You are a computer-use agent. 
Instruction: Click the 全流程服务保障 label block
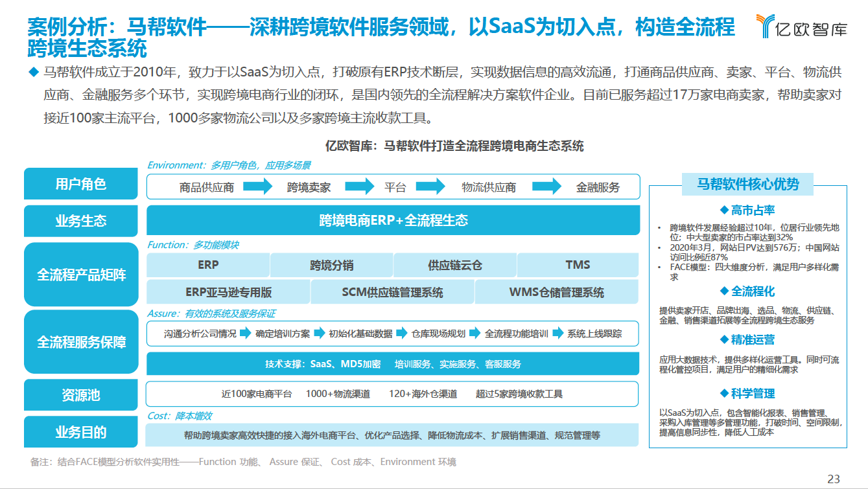pos(81,342)
